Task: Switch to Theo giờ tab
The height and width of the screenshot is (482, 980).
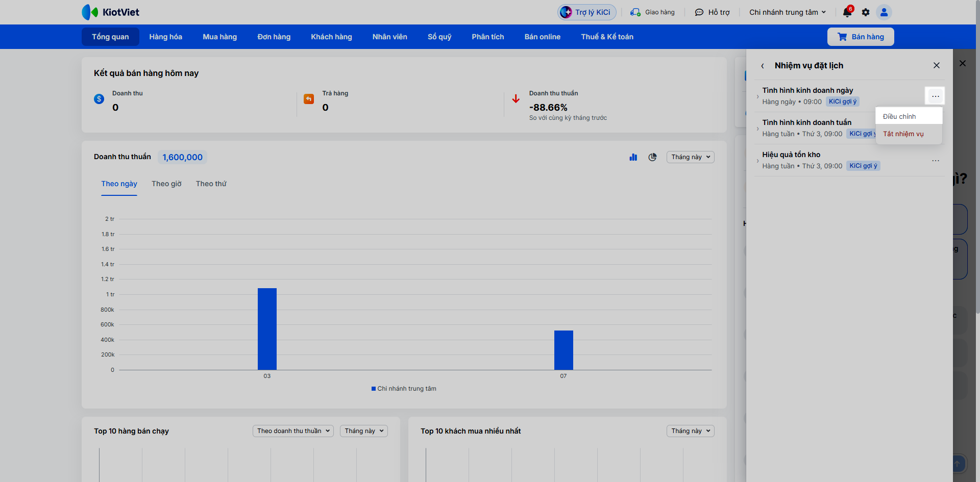Action: click(x=166, y=184)
